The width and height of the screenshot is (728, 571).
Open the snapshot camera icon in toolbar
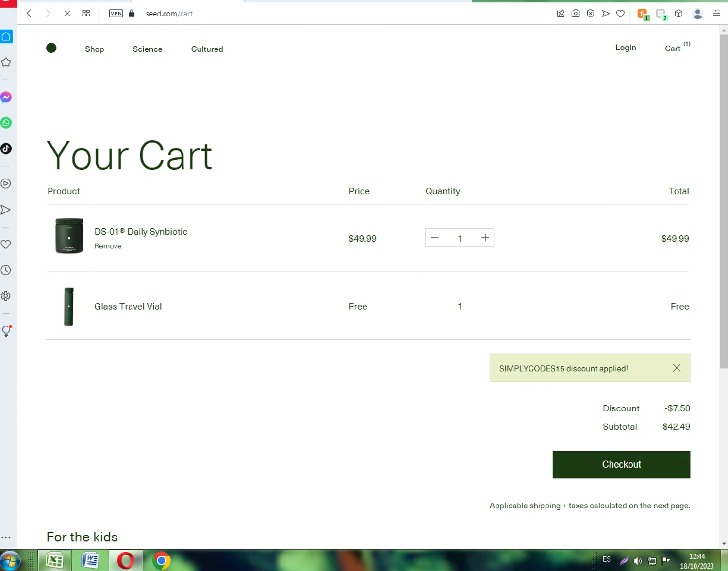pyautogui.click(x=576, y=14)
